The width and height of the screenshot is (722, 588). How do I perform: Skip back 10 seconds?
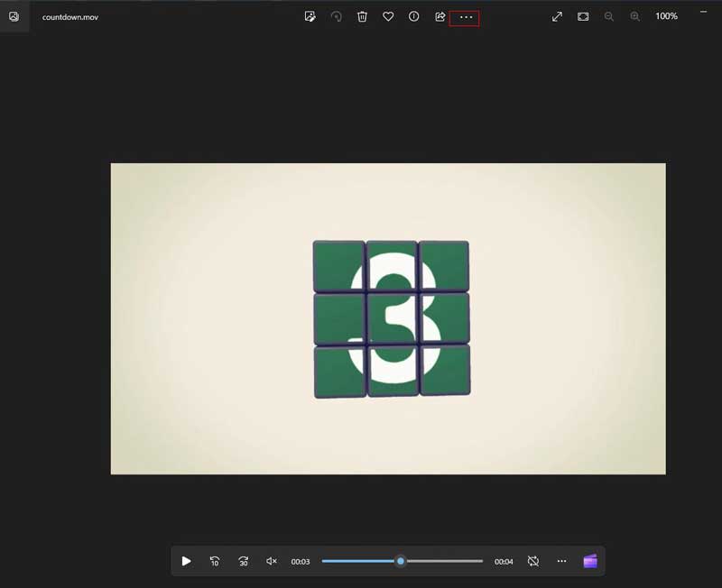(x=215, y=561)
